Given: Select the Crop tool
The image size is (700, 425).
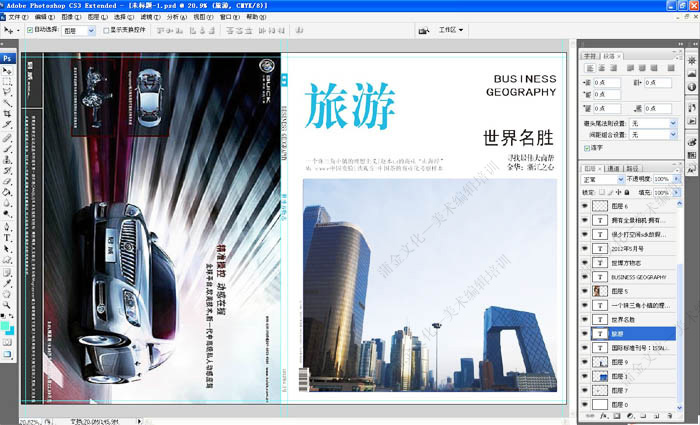Looking at the screenshot, I should 7,113.
